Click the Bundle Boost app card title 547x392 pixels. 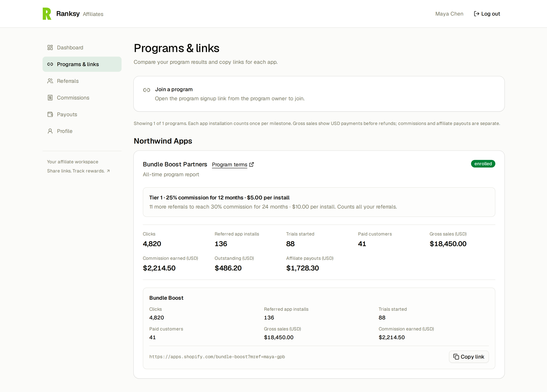(x=166, y=298)
